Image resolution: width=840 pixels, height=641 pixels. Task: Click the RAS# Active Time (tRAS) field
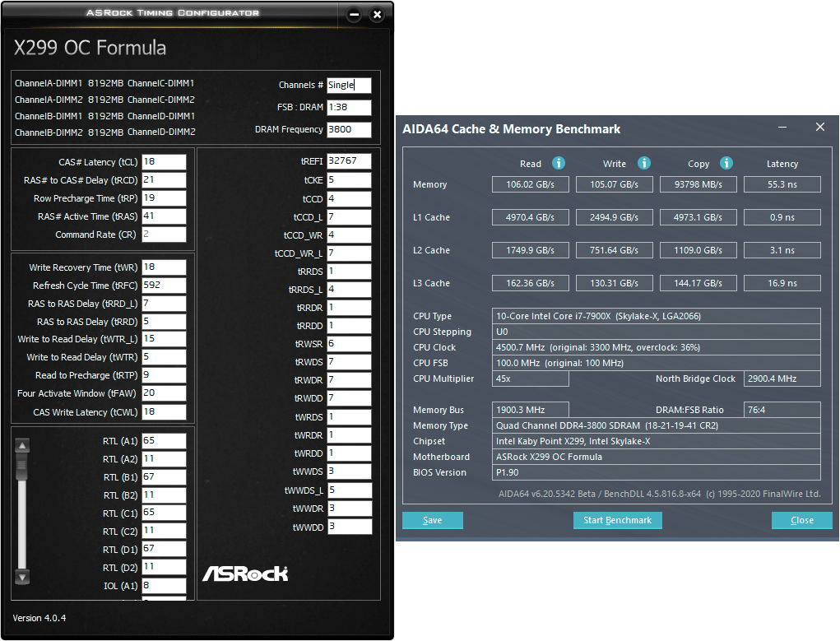(164, 216)
